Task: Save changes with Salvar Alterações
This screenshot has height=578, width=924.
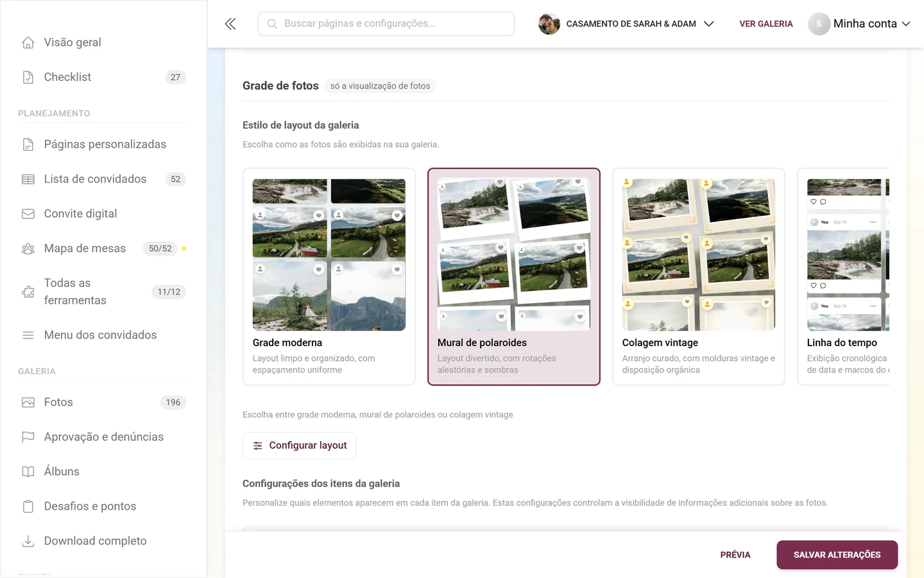Action: (x=837, y=555)
